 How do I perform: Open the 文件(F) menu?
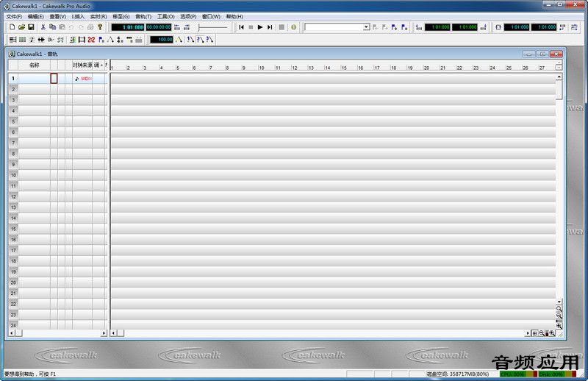point(14,16)
